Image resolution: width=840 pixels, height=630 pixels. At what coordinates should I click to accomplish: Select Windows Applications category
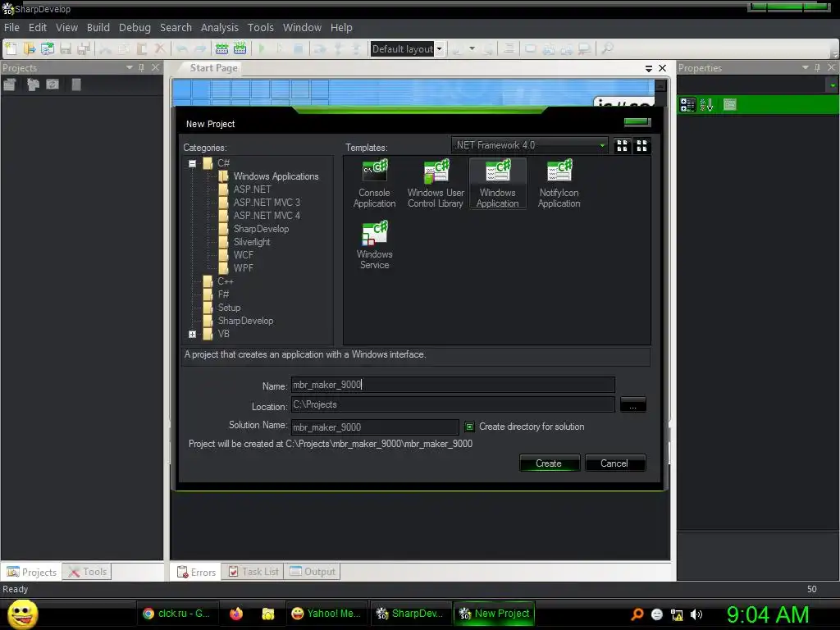click(x=276, y=176)
